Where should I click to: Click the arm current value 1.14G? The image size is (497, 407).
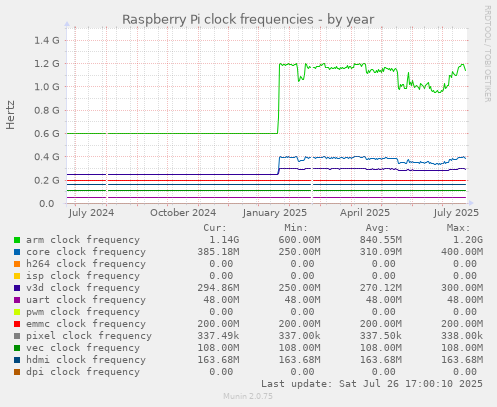point(224,240)
